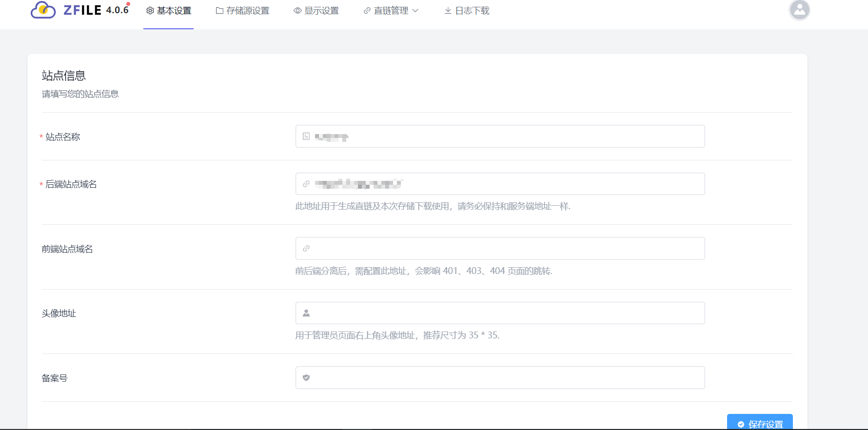Click the person icon in 头像地址 field
This screenshot has height=430, width=868.
pyautogui.click(x=306, y=313)
